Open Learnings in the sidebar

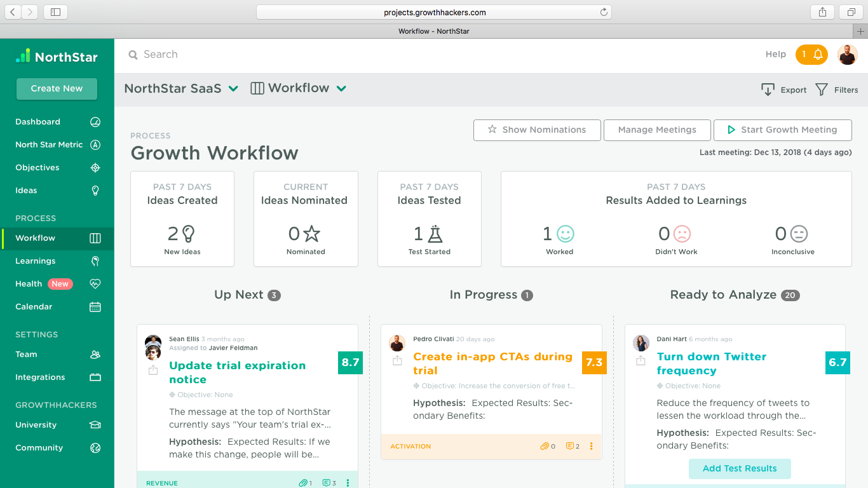point(36,261)
